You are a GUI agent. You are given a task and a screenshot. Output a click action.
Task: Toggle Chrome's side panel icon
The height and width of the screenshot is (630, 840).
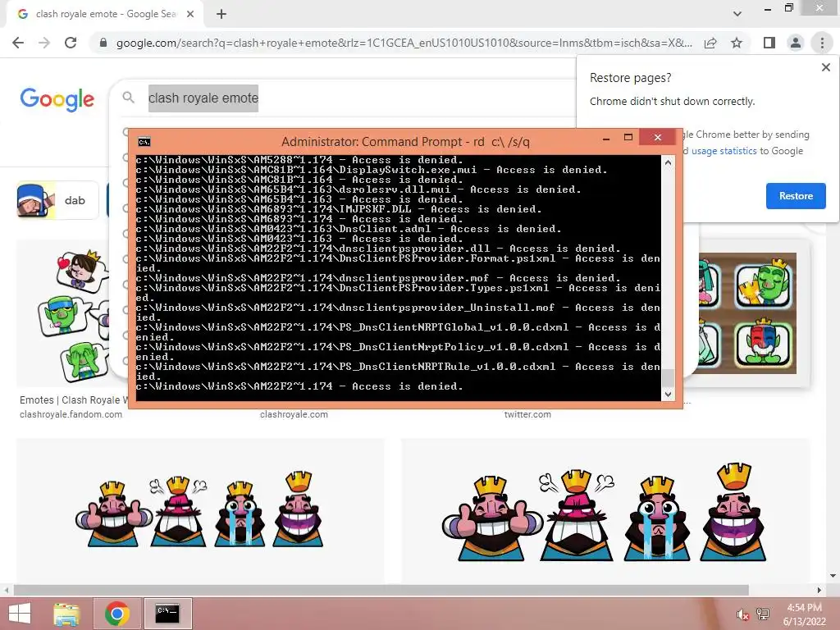coord(769,43)
